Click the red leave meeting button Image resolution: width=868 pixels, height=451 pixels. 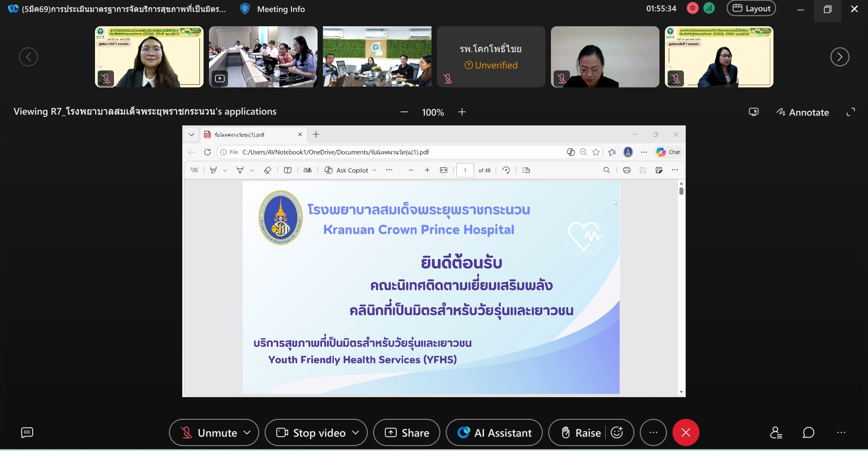pyautogui.click(x=686, y=432)
